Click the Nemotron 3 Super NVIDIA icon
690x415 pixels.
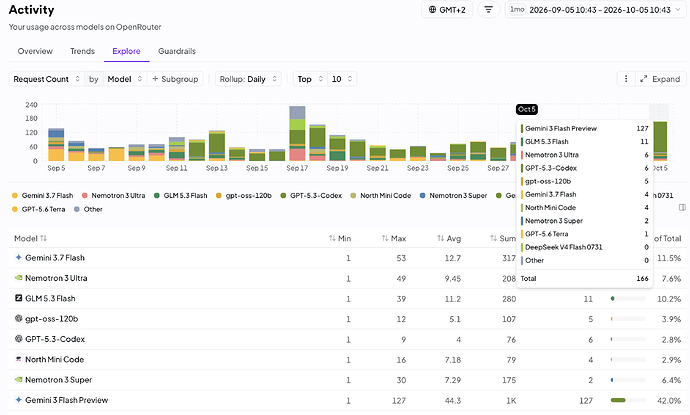[x=18, y=379]
